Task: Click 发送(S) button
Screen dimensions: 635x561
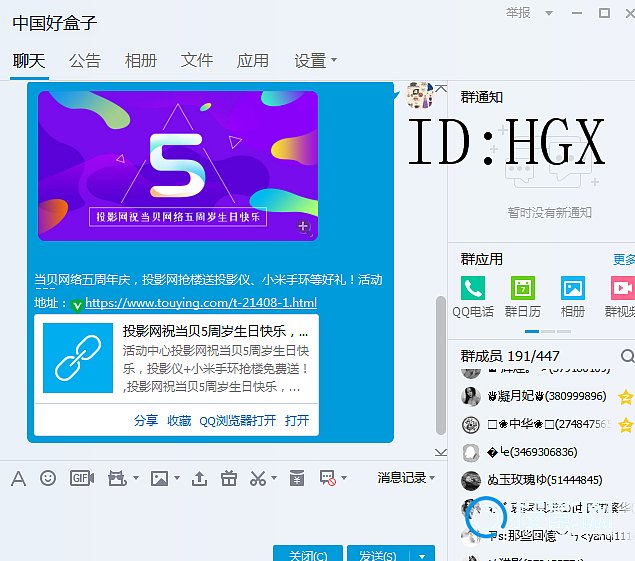Action: point(378,554)
